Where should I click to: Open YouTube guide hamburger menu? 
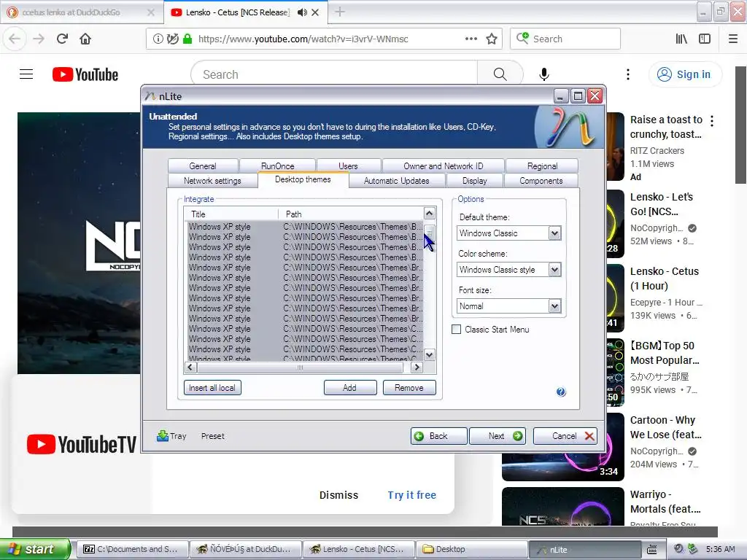click(26, 74)
